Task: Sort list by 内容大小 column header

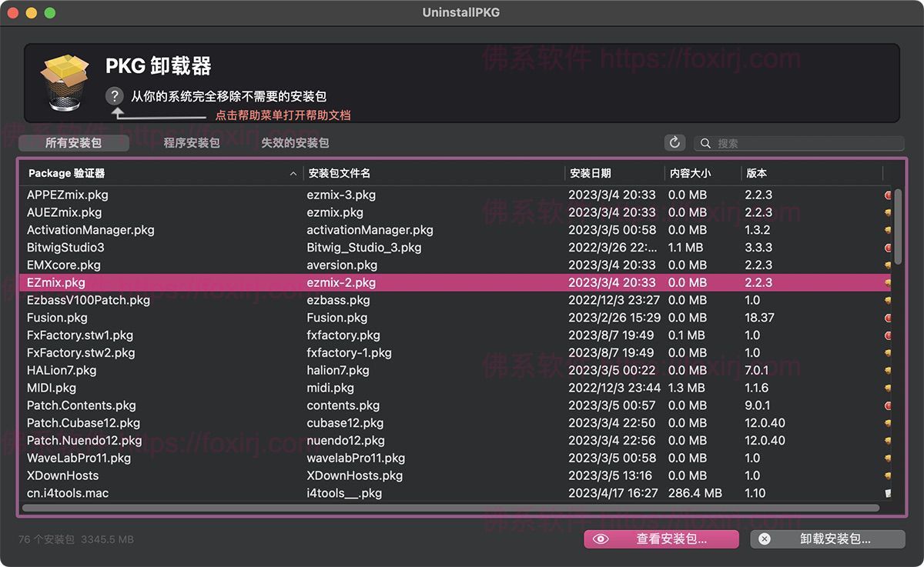Action: [689, 174]
